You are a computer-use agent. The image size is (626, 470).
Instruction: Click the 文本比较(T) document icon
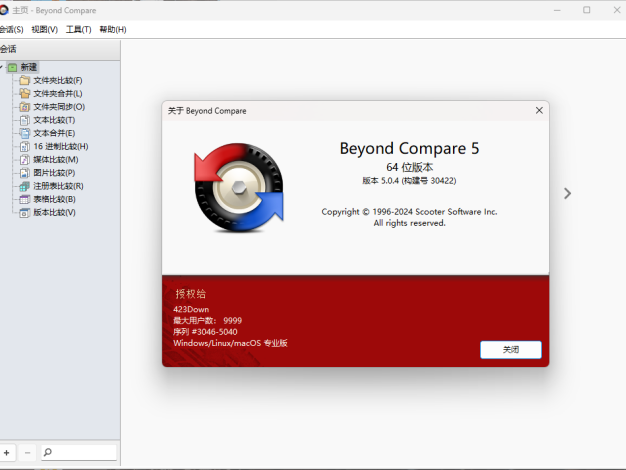pyautogui.click(x=24, y=120)
